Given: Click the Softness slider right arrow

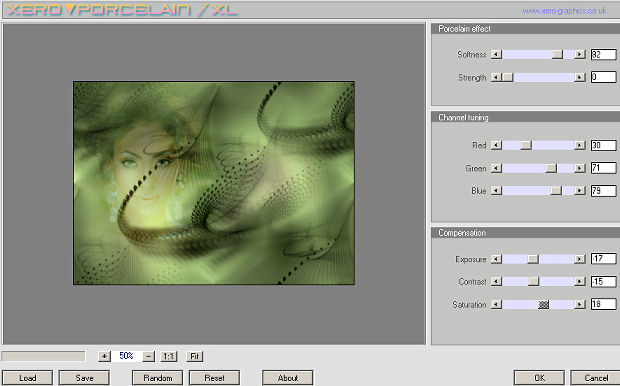Looking at the screenshot, I should (580, 54).
